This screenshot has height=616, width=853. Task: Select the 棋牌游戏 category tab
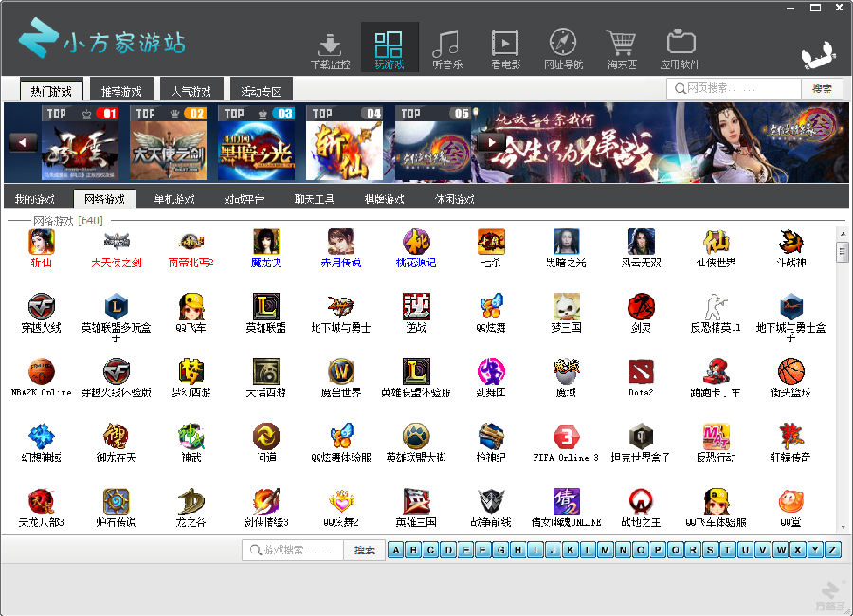coord(384,199)
